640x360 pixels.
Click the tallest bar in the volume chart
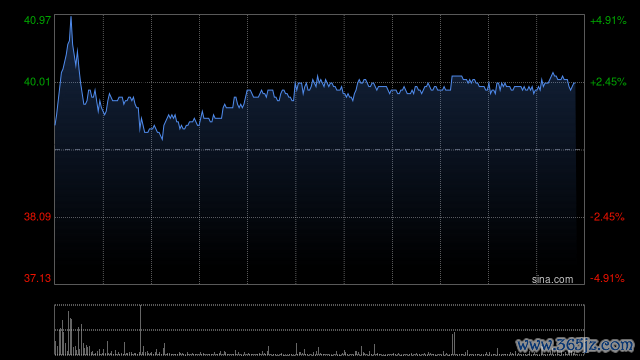tap(140, 330)
